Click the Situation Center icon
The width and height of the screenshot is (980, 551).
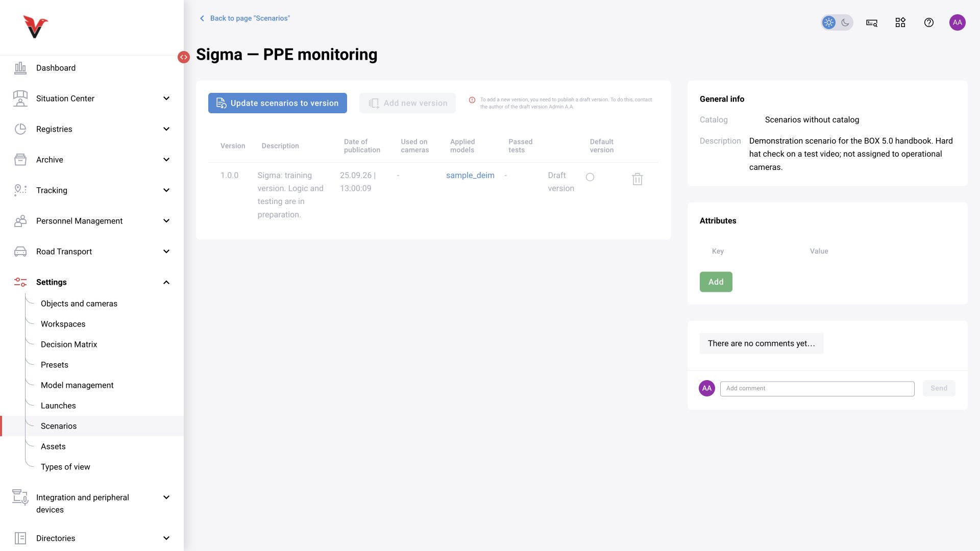coord(20,98)
